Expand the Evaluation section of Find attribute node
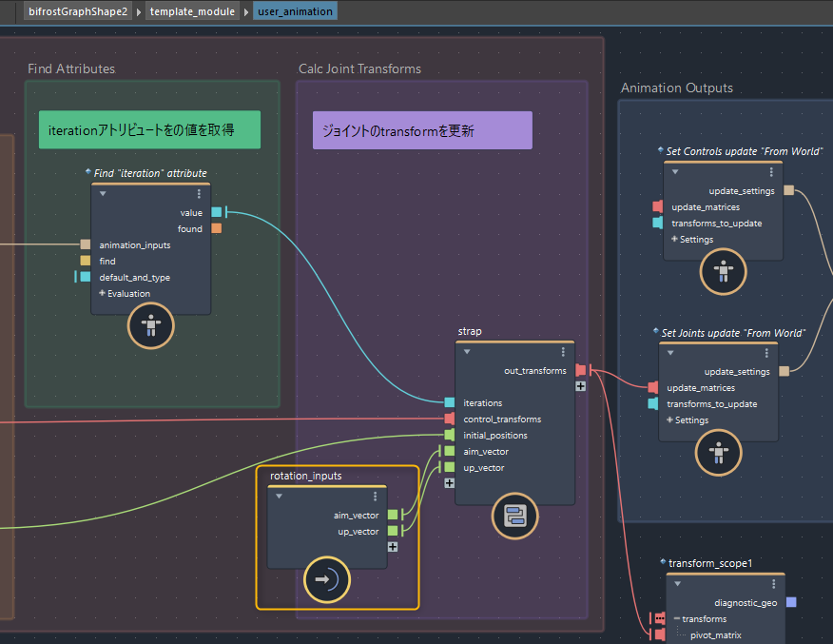Viewport: 833px width, 644px height. pos(102,293)
